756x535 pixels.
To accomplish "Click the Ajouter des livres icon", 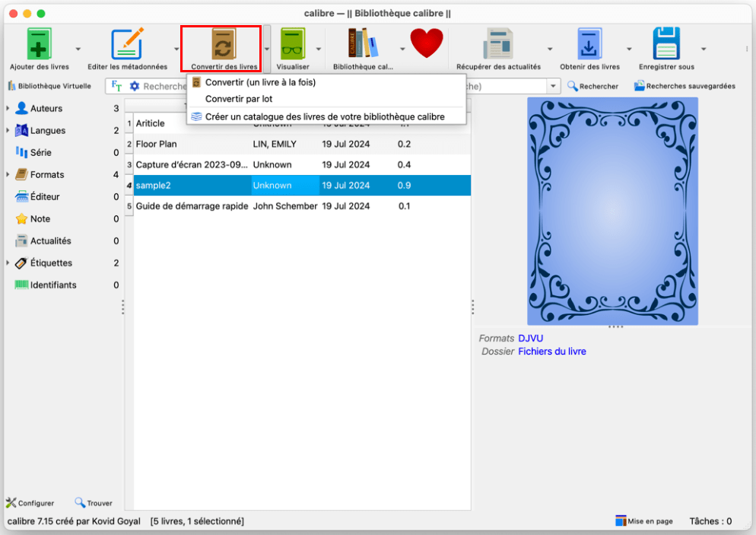I will (x=39, y=44).
